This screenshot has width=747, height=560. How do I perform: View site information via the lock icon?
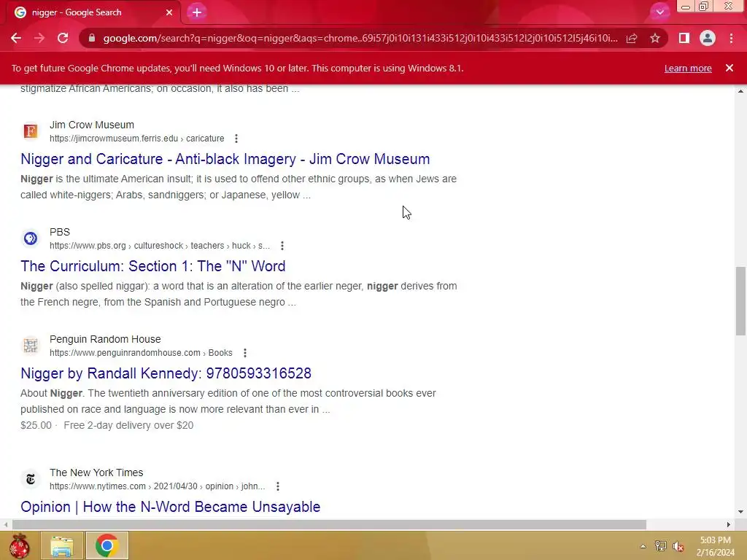(x=92, y=38)
